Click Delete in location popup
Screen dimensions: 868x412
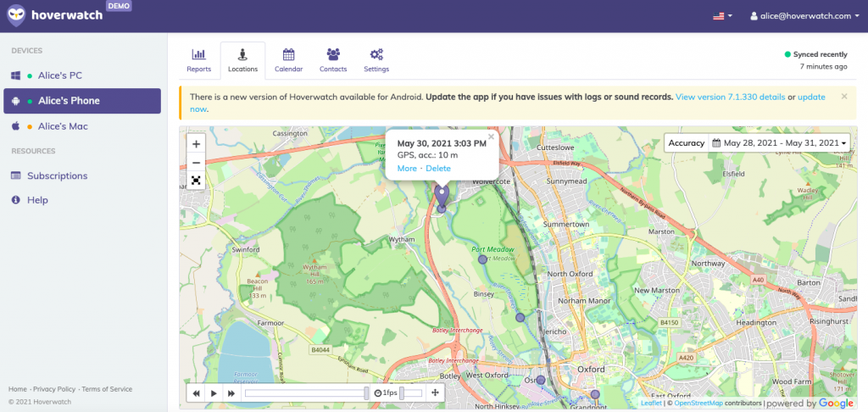pos(438,169)
